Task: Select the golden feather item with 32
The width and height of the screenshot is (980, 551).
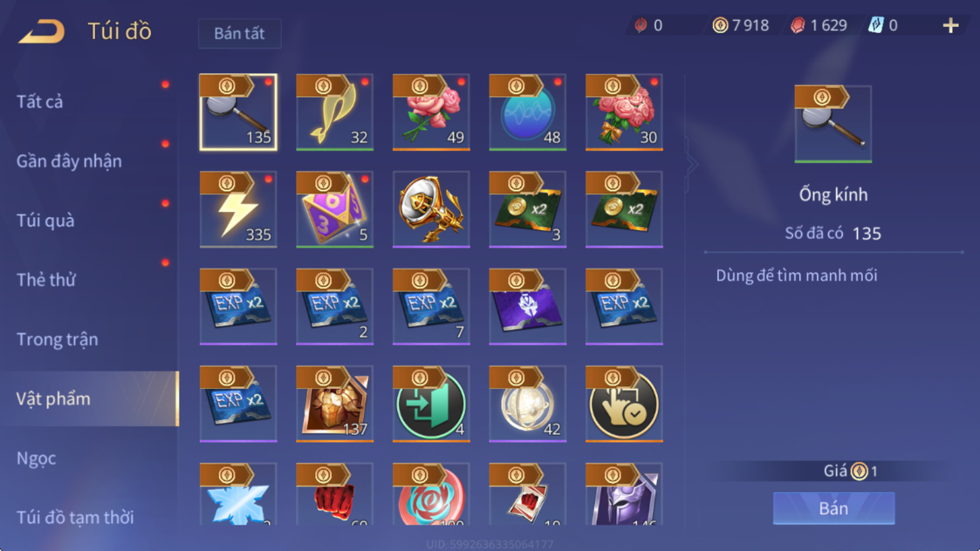Action: 335,112
